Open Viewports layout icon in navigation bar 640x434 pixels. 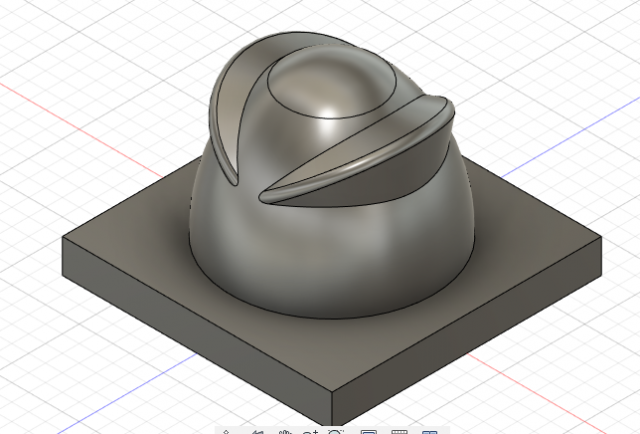[429, 432]
